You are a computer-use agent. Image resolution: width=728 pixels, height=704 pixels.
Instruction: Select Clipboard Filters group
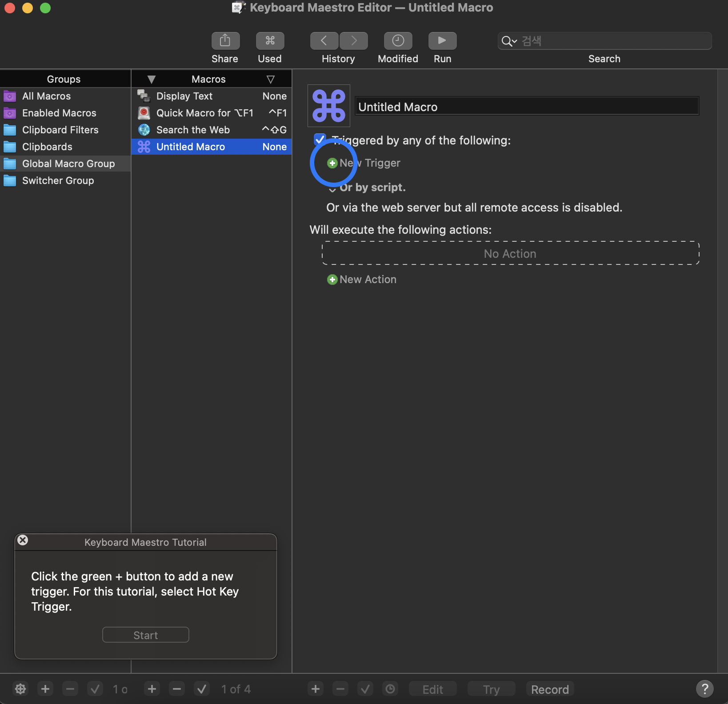(65, 130)
